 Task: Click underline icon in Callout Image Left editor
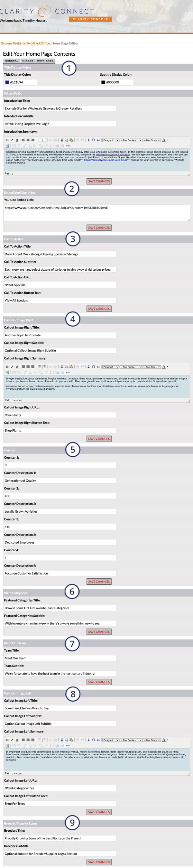point(17,740)
